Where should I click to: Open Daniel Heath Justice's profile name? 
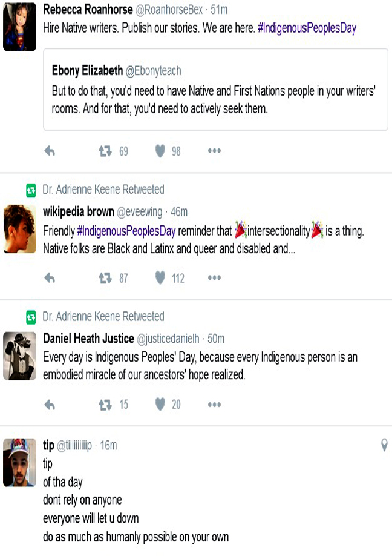coord(88,339)
